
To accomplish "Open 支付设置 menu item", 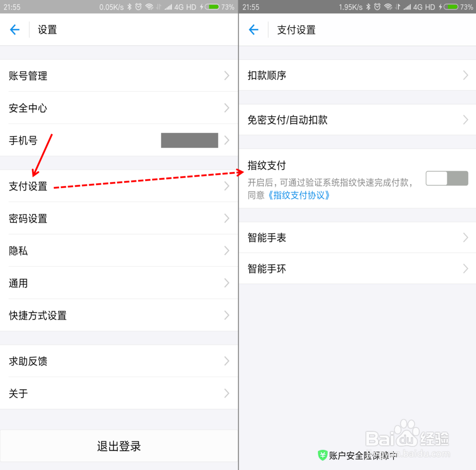I will tap(119, 186).
